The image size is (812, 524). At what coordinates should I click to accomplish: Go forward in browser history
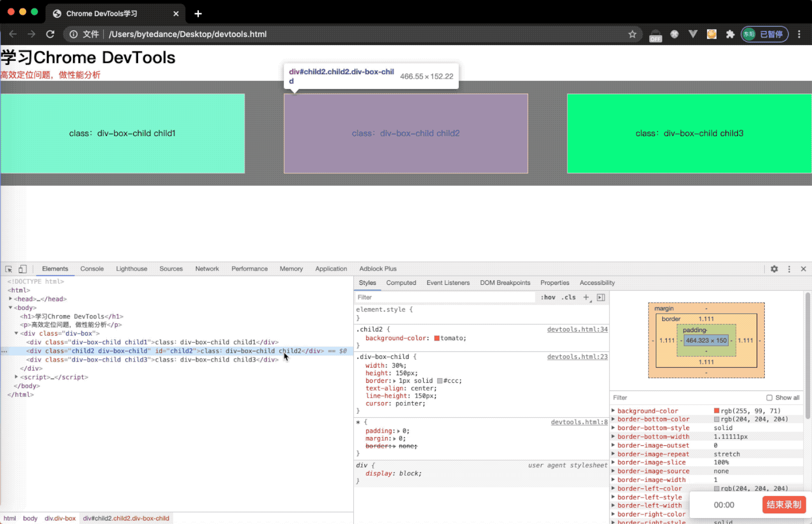pyautogui.click(x=31, y=34)
